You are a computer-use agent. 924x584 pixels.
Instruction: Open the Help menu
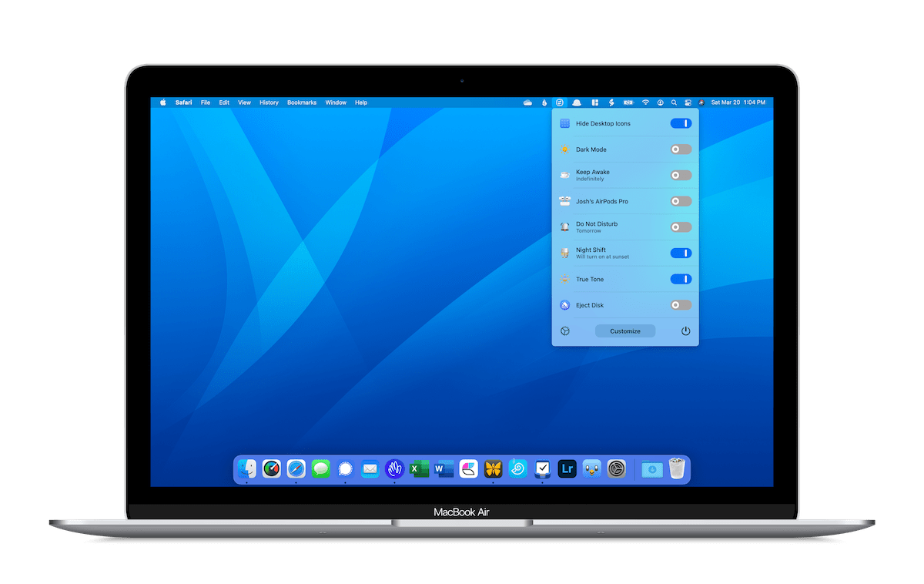tap(361, 102)
